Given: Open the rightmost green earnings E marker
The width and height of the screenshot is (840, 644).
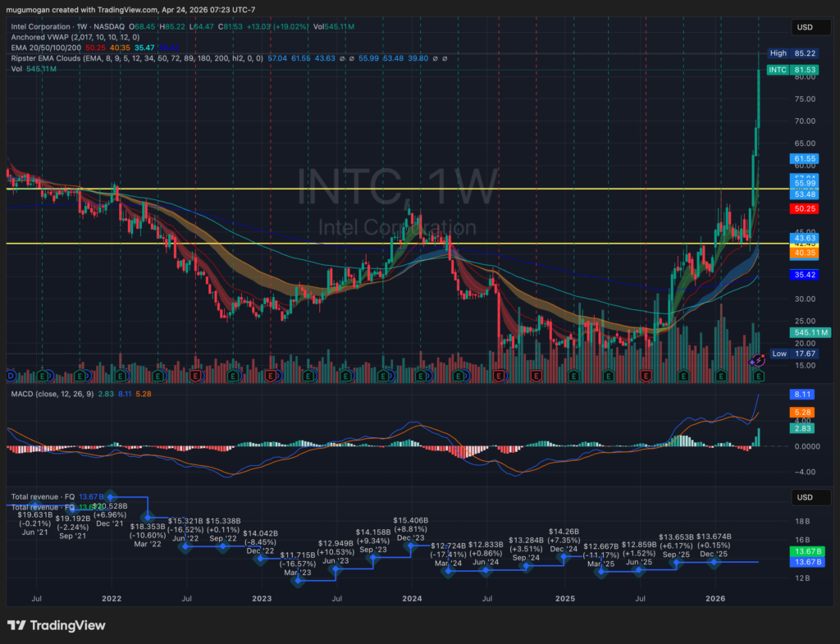Looking at the screenshot, I should point(759,376).
